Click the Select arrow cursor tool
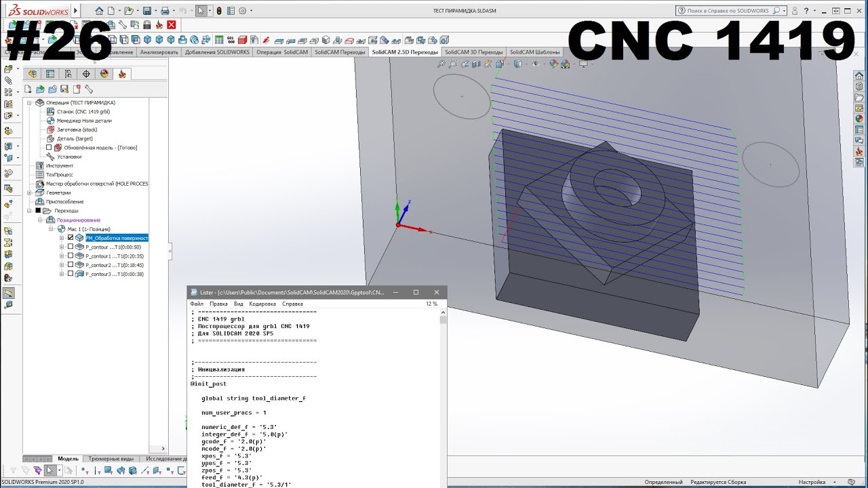Image resolution: width=868 pixels, height=488 pixels. click(201, 11)
